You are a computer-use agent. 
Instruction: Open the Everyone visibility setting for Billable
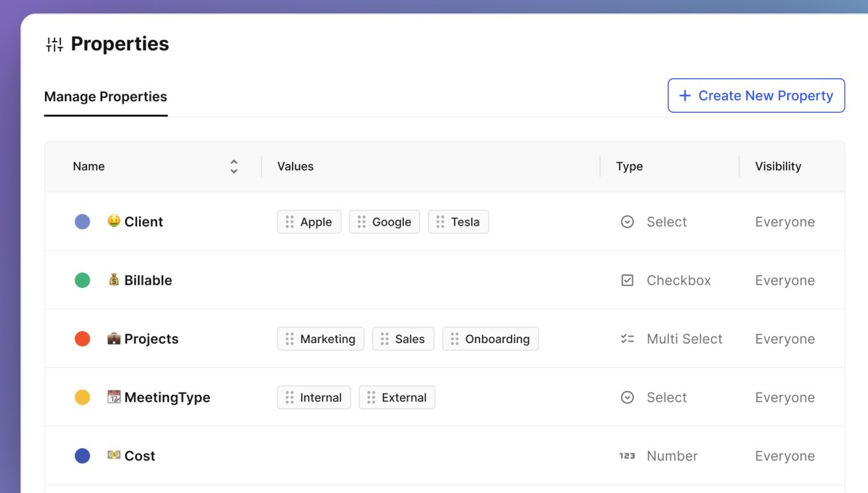(x=785, y=280)
